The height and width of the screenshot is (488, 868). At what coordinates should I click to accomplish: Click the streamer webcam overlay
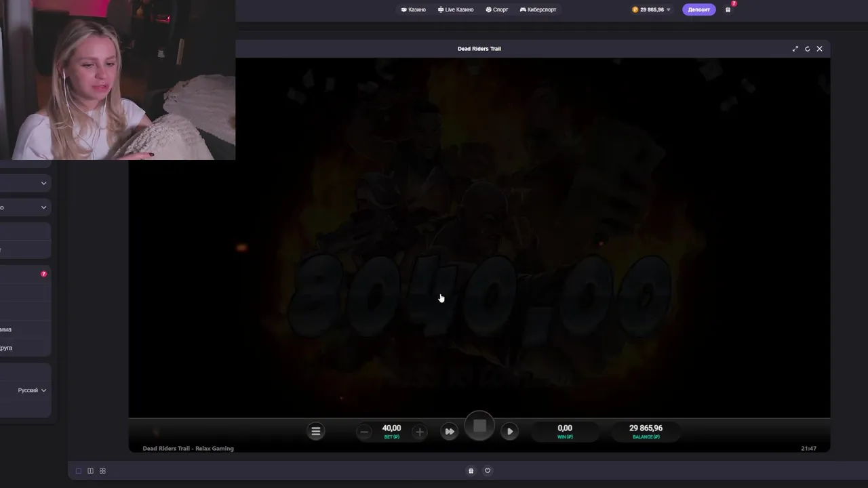click(117, 80)
